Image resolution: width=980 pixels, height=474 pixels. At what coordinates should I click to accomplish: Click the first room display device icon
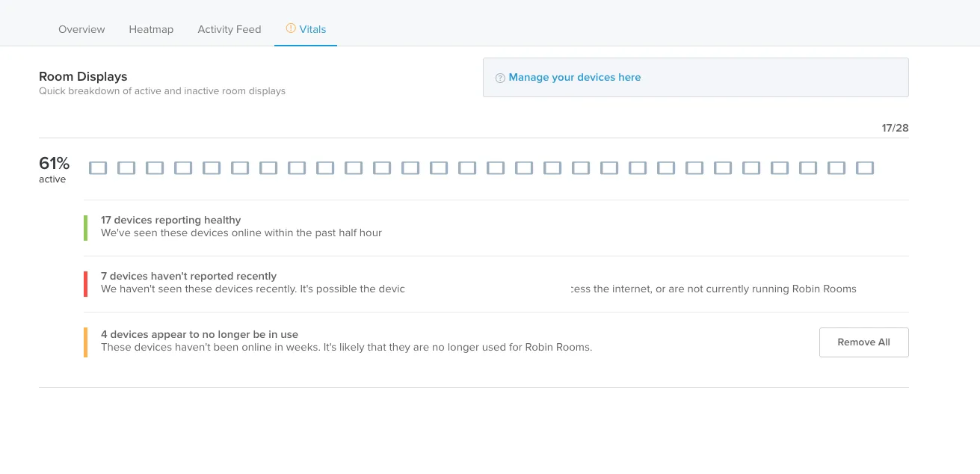[x=98, y=168]
